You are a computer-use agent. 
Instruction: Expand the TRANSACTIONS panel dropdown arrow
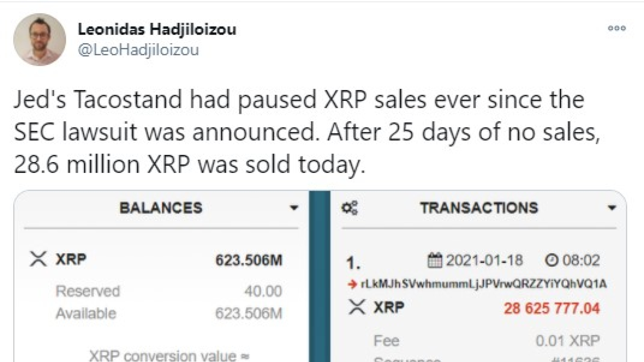[612, 208]
